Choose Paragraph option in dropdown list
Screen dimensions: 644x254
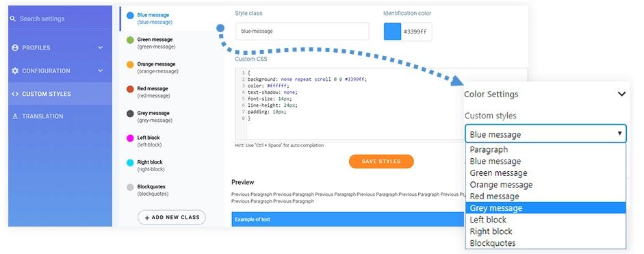click(546, 150)
